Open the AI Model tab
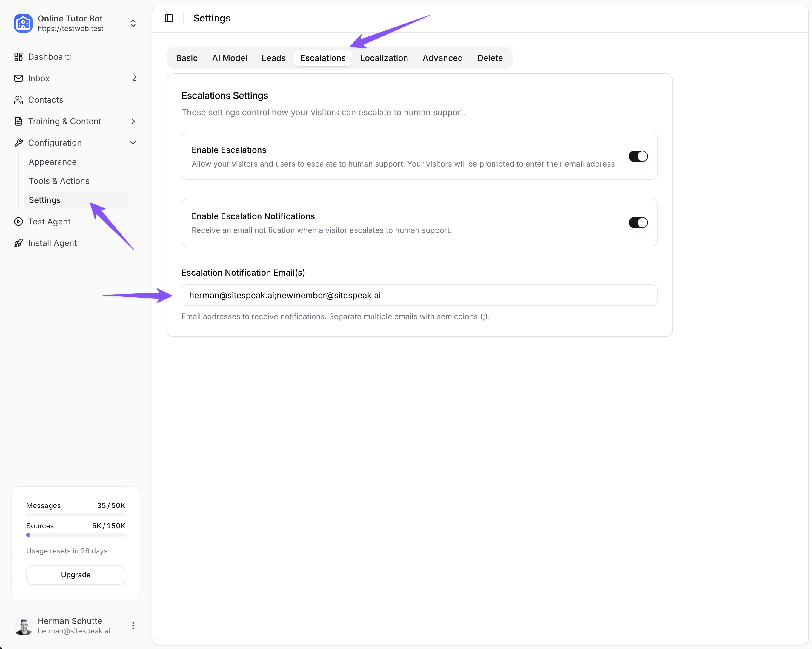This screenshot has height=649, width=812. pyautogui.click(x=229, y=58)
